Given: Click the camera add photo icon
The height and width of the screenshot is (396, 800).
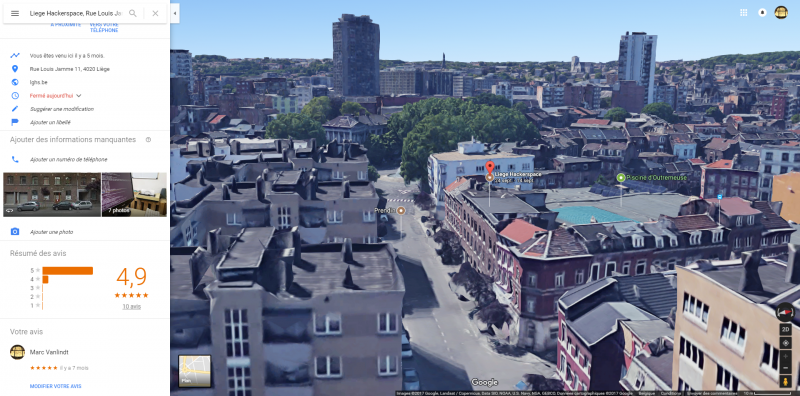Looking at the screenshot, I should pos(15,232).
